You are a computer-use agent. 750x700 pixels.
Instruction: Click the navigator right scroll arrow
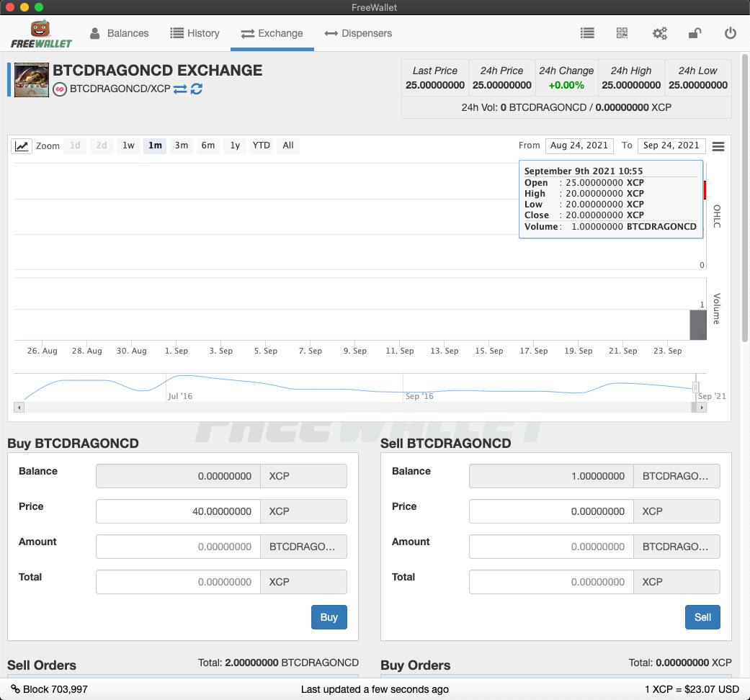[x=702, y=408]
